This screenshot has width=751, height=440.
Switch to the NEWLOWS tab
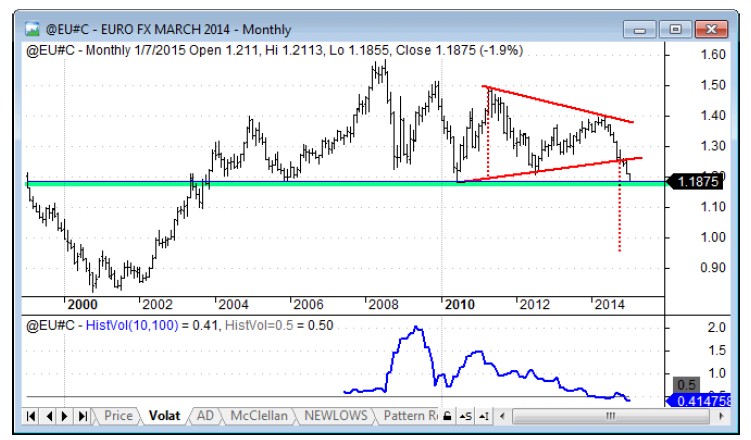335,416
